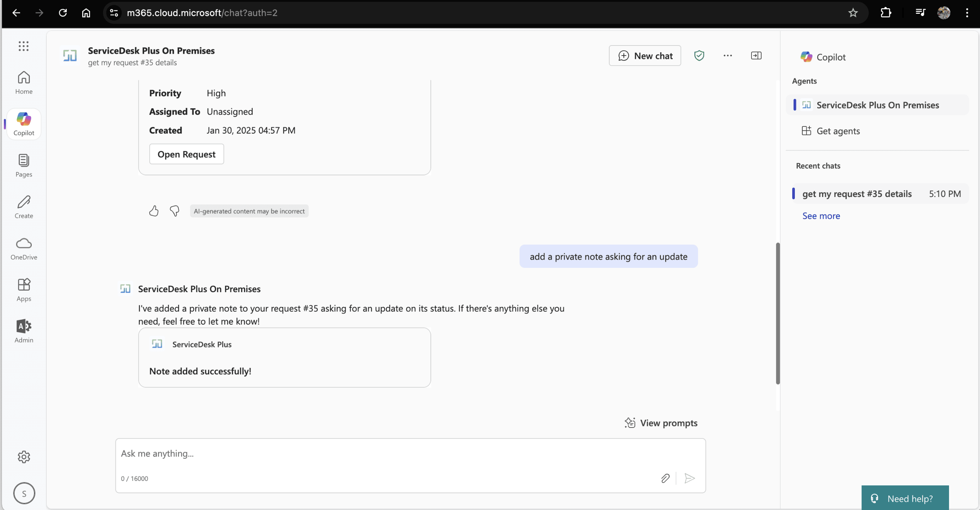This screenshot has height=510, width=980.
Task: Open the Admin center icon
Action: 24,331
